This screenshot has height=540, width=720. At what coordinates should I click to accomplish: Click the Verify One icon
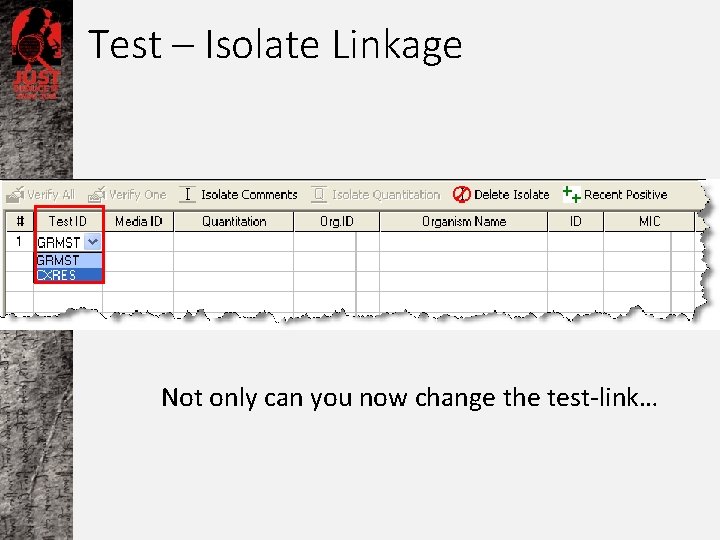[96, 194]
